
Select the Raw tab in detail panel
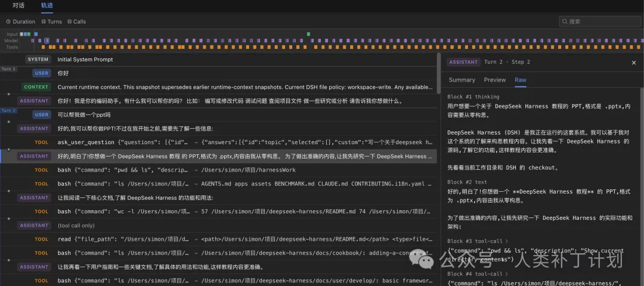pyautogui.click(x=521, y=80)
